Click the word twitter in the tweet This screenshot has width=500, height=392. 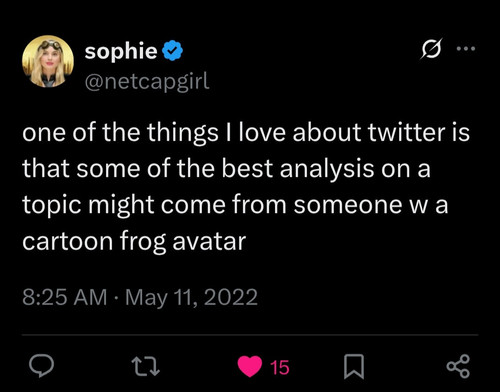pyautogui.click(x=406, y=132)
